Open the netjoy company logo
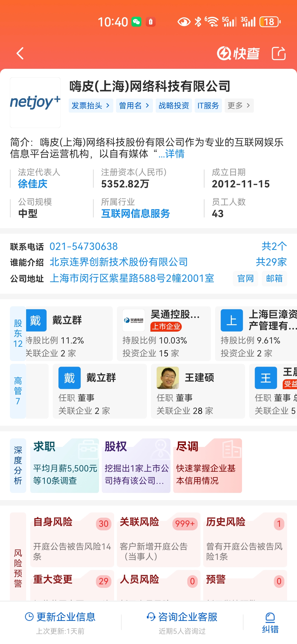Screen dimensions: 297x644 click(x=35, y=103)
